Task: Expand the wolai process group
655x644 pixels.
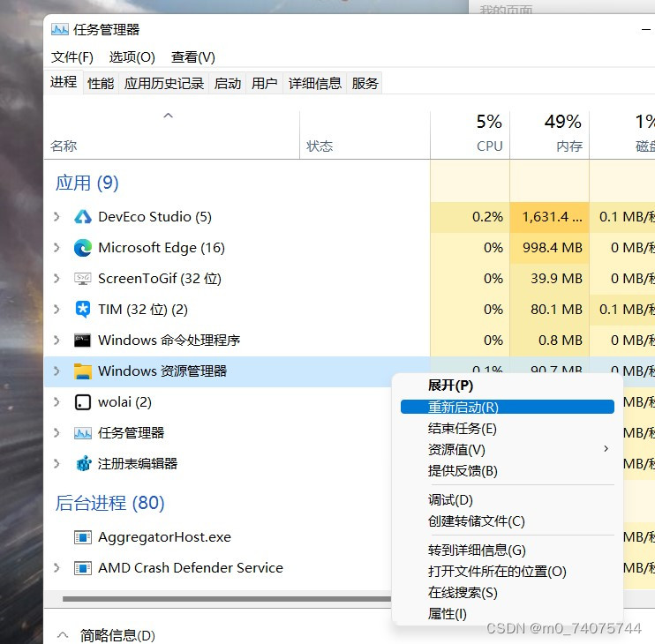Action: (x=56, y=402)
